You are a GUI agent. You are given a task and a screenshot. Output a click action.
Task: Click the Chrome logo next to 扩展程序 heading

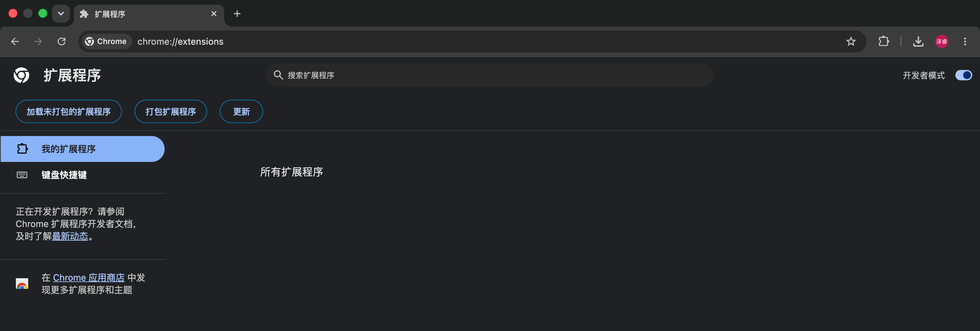click(21, 75)
